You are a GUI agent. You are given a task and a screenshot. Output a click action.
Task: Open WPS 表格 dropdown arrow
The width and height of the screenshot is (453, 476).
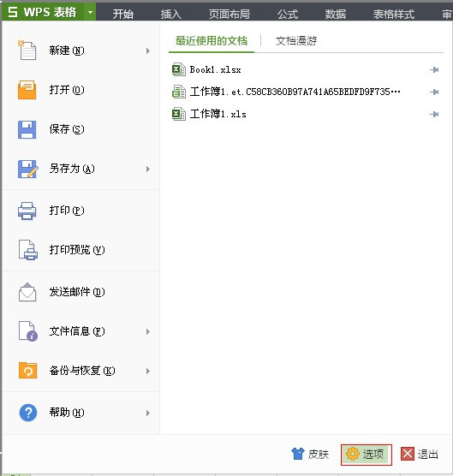click(90, 13)
